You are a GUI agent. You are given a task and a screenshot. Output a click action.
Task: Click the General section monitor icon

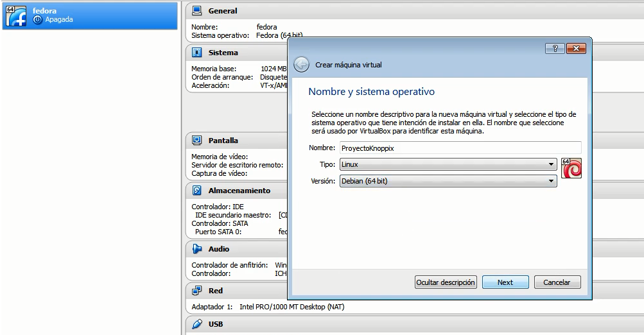pos(197,11)
